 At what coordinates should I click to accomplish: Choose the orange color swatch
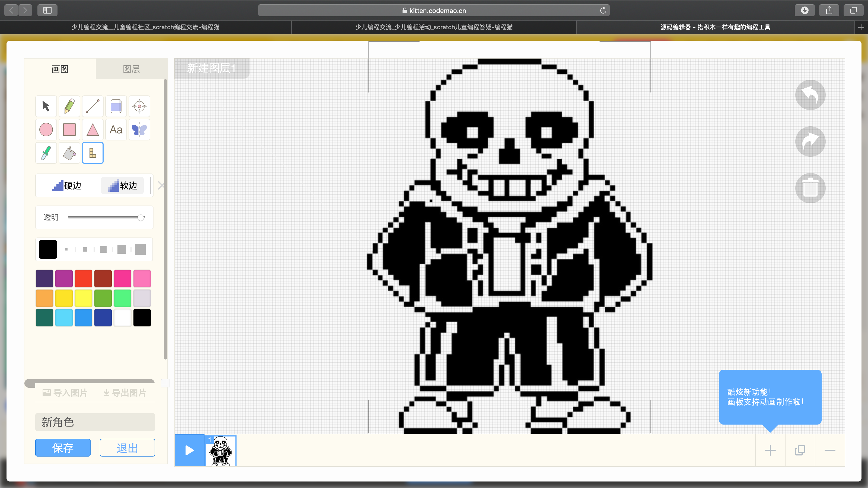(44, 298)
